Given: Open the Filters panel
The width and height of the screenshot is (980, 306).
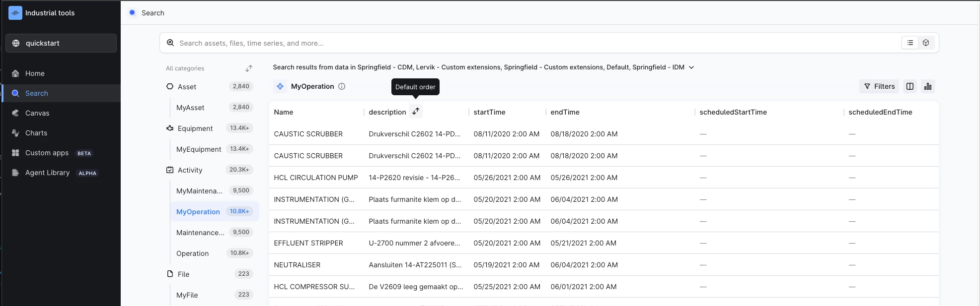Looking at the screenshot, I should coord(879,86).
